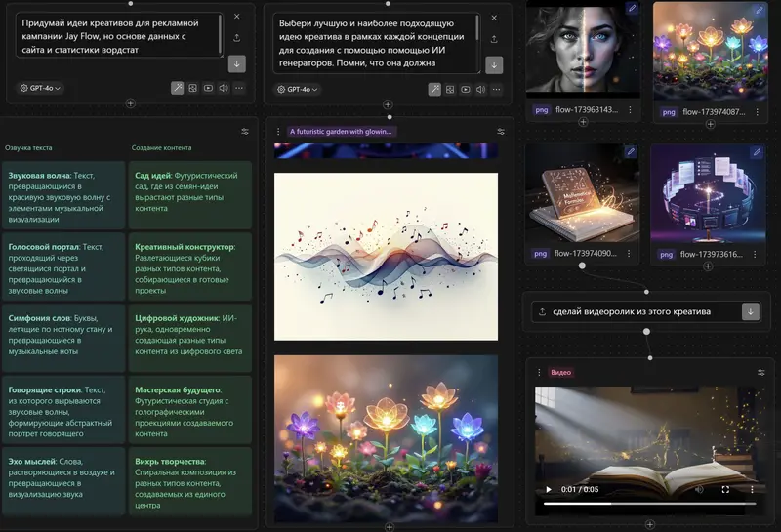Viewport: 781px width, 532px height.
Task: Submit the 'сделай видеоролик' prompt with arrow button
Action: pyautogui.click(x=750, y=312)
